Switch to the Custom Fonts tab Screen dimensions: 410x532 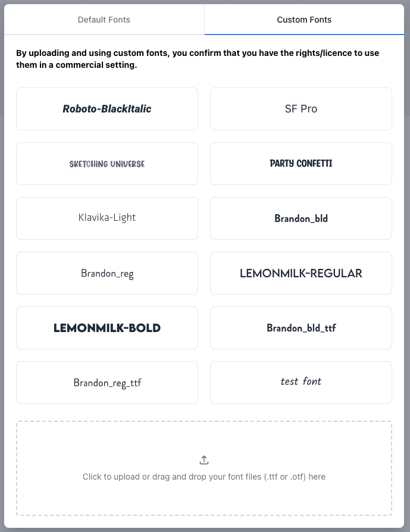[x=304, y=19]
